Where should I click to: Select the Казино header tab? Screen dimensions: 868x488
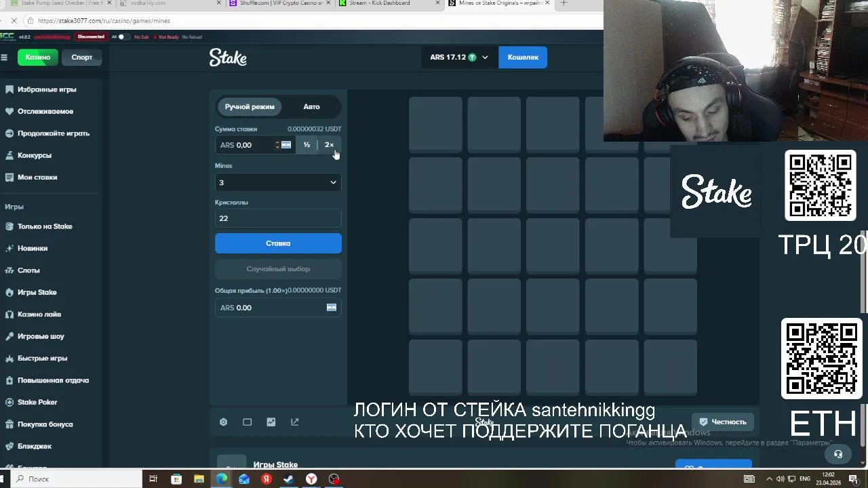point(38,58)
